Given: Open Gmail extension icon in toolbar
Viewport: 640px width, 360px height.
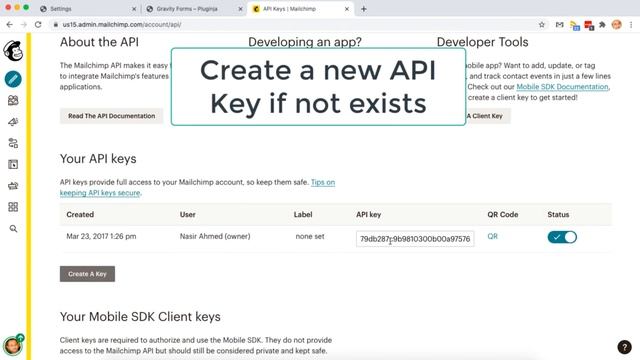Looking at the screenshot, I should (560, 24).
